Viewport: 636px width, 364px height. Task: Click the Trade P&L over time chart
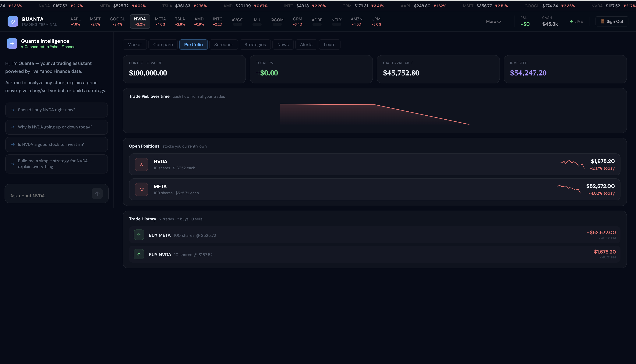(374, 114)
